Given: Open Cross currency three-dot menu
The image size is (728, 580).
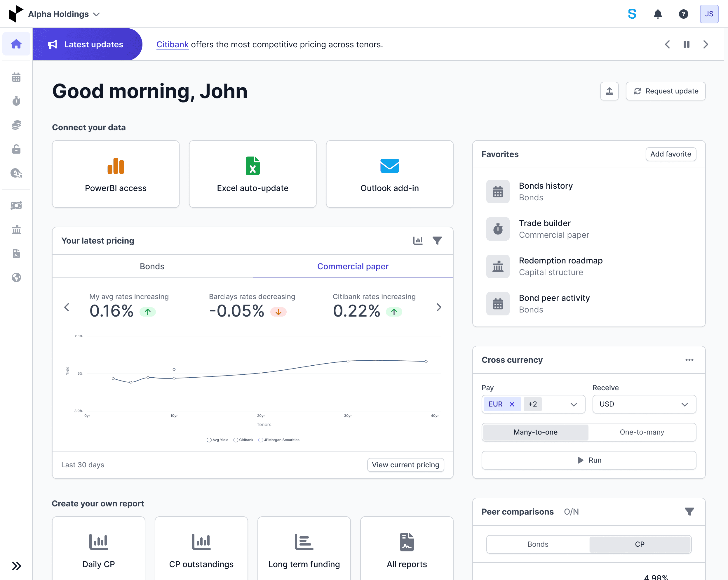Looking at the screenshot, I should tap(689, 360).
